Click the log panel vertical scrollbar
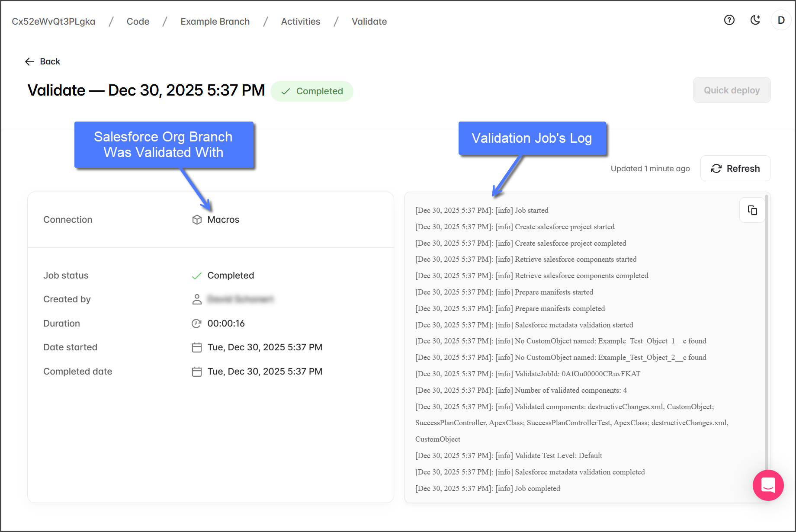The height and width of the screenshot is (532, 796). coord(767,329)
